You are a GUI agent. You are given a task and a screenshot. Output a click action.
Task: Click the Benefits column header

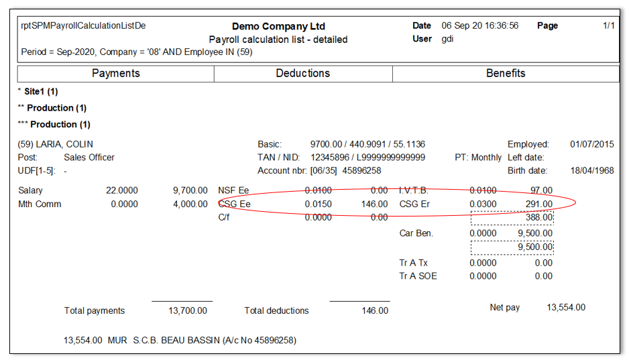pos(506,74)
